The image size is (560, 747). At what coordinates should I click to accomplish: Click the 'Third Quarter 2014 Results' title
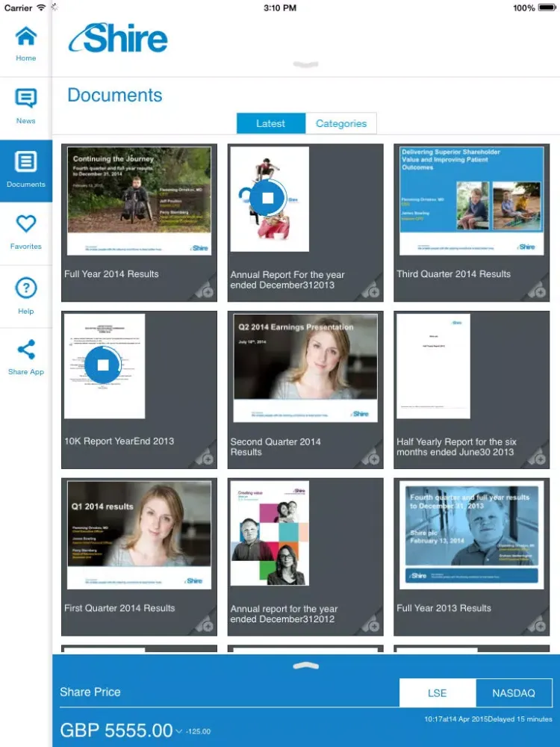pos(453,274)
